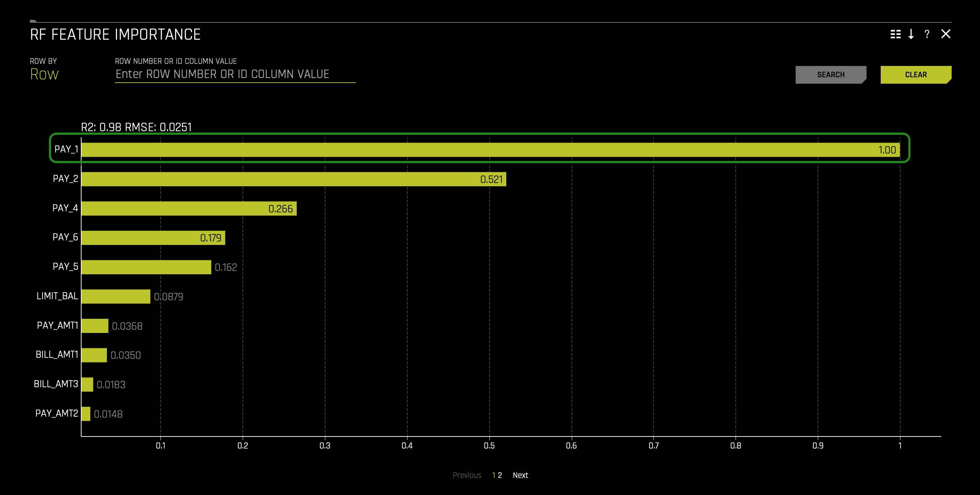Click the 0.521 value on PAY_2 bar
Viewport: 980px width, 495px height.
[x=491, y=179]
